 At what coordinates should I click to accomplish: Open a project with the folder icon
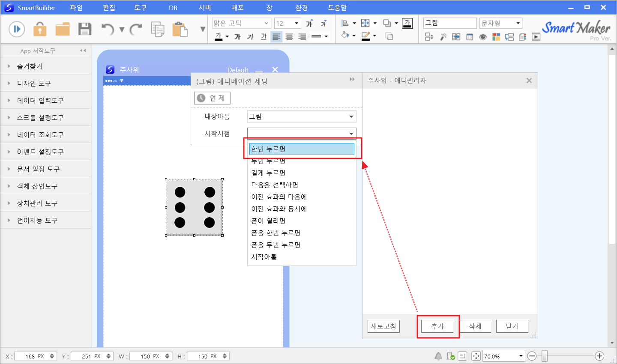pos(63,29)
